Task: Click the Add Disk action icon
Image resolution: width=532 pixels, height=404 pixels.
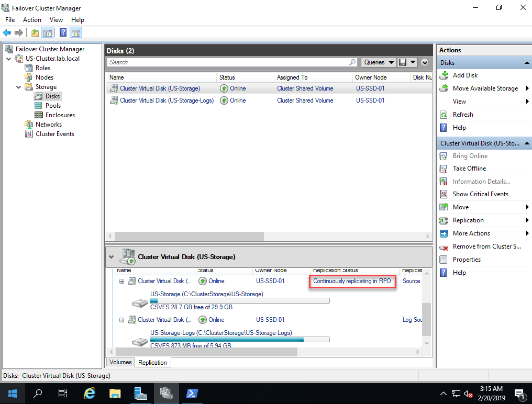Action: point(444,75)
